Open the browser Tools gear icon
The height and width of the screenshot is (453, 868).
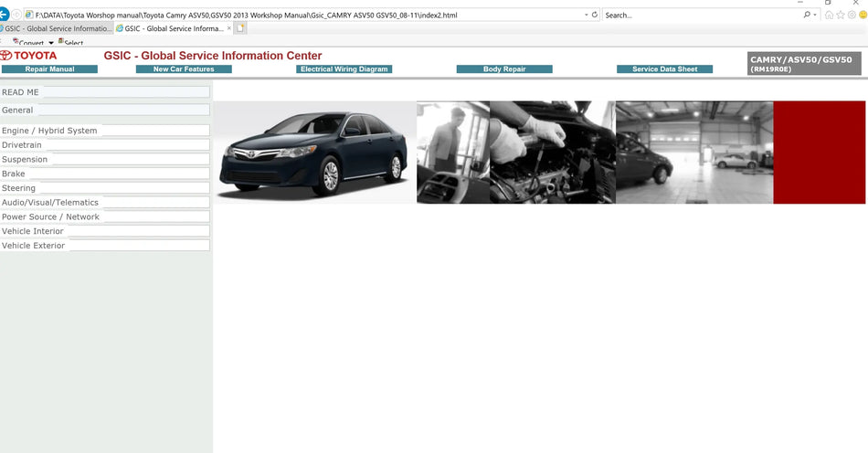pos(851,15)
